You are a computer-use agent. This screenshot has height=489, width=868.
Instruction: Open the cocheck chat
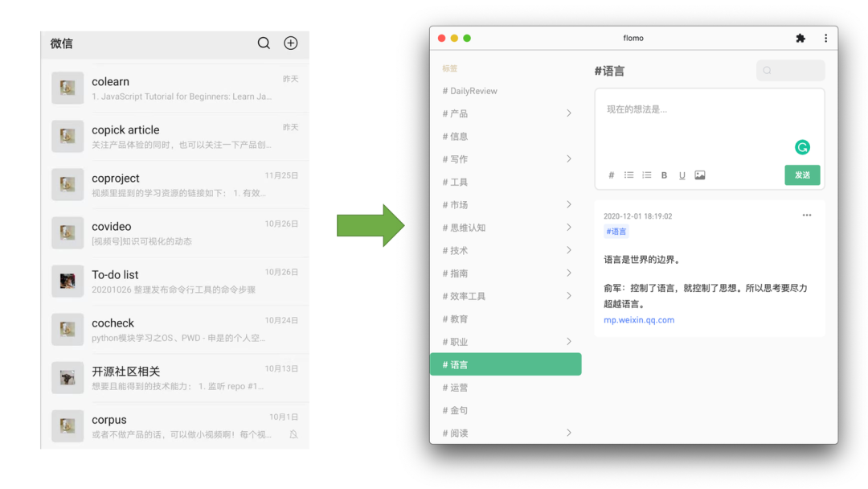click(175, 329)
